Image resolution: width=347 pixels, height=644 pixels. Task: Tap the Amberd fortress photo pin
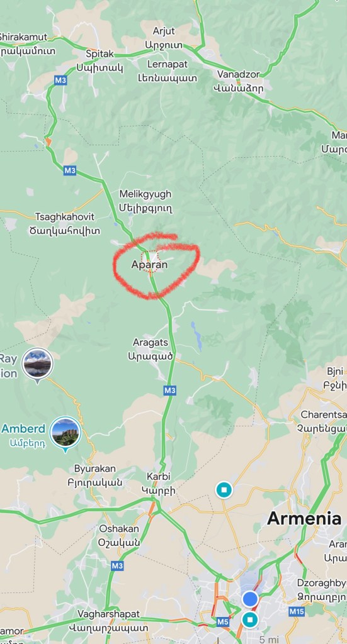click(x=65, y=433)
